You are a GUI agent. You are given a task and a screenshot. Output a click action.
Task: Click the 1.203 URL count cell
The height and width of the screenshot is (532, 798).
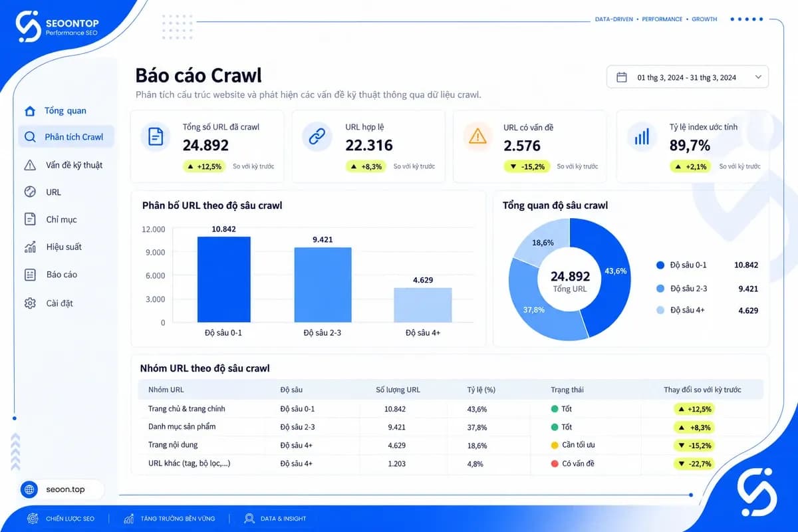[396, 464]
